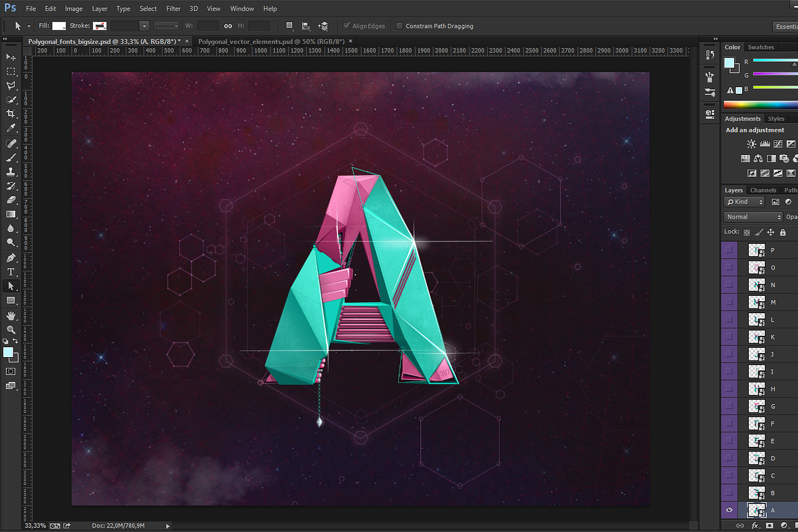Image resolution: width=798 pixels, height=532 pixels.
Task: Open the Filter menu
Action: click(x=174, y=9)
